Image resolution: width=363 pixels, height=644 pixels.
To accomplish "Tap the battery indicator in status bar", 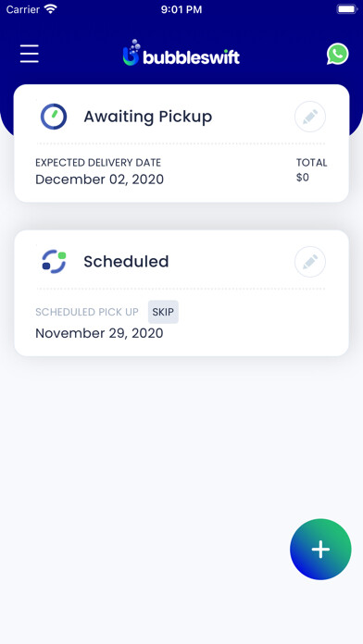I will [347, 9].
